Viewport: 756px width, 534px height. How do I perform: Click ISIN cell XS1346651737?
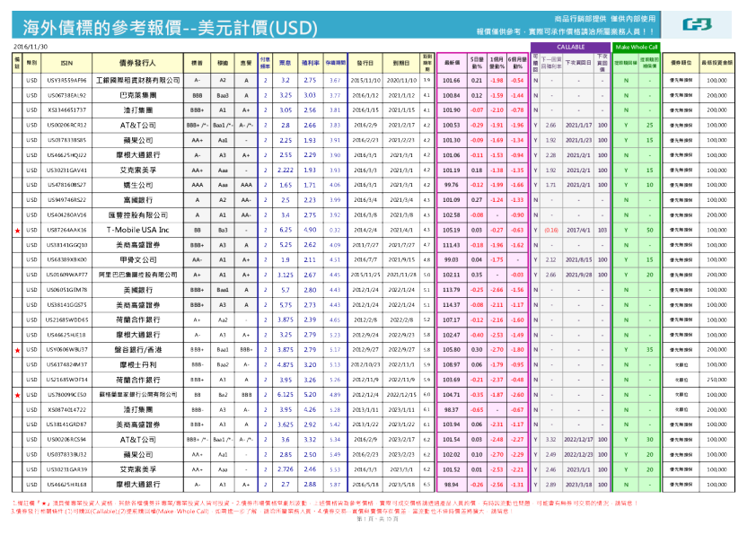click(67, 110)
